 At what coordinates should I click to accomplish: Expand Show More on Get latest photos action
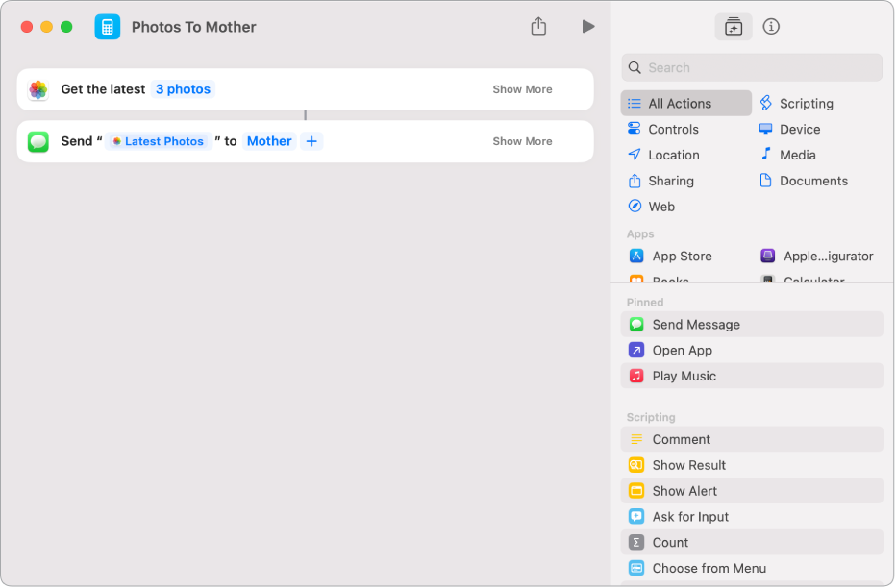click(522, 89)
